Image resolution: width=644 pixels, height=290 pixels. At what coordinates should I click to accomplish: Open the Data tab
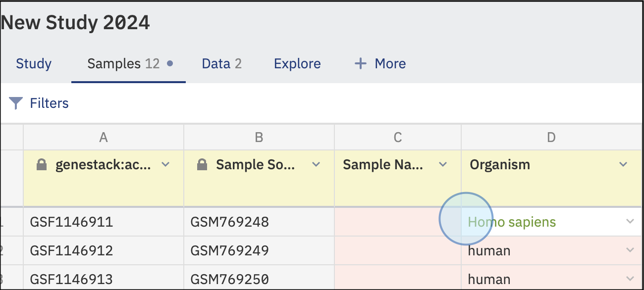(x=221, y=63)
